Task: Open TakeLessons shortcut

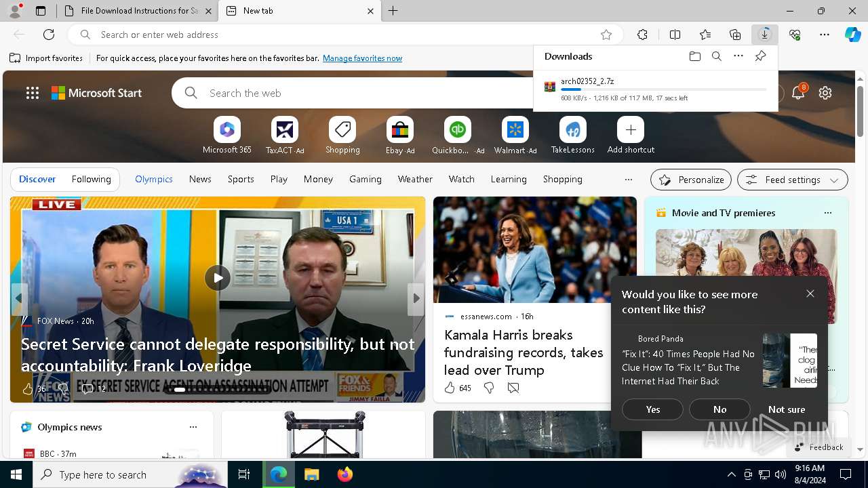Action: pos(573,136)
